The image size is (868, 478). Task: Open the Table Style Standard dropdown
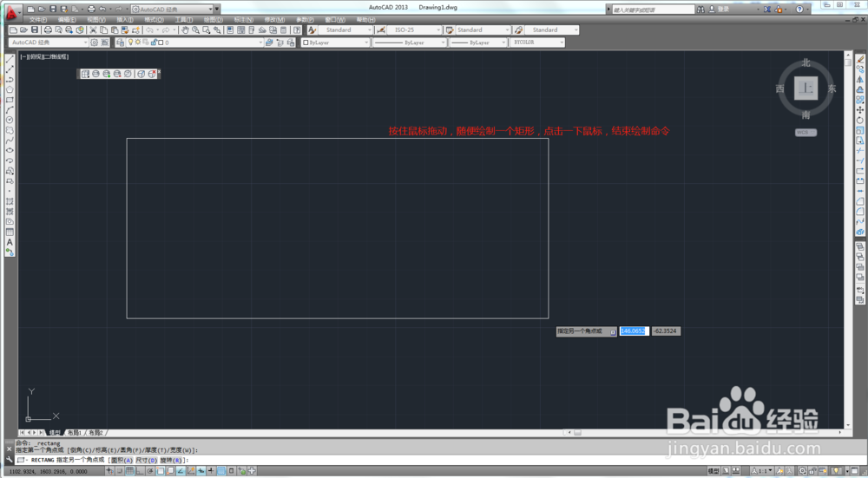[483, 29]
